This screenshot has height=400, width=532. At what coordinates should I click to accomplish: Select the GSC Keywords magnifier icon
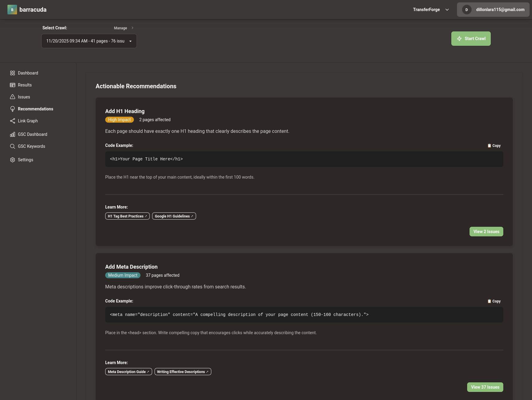click(13, 146)
